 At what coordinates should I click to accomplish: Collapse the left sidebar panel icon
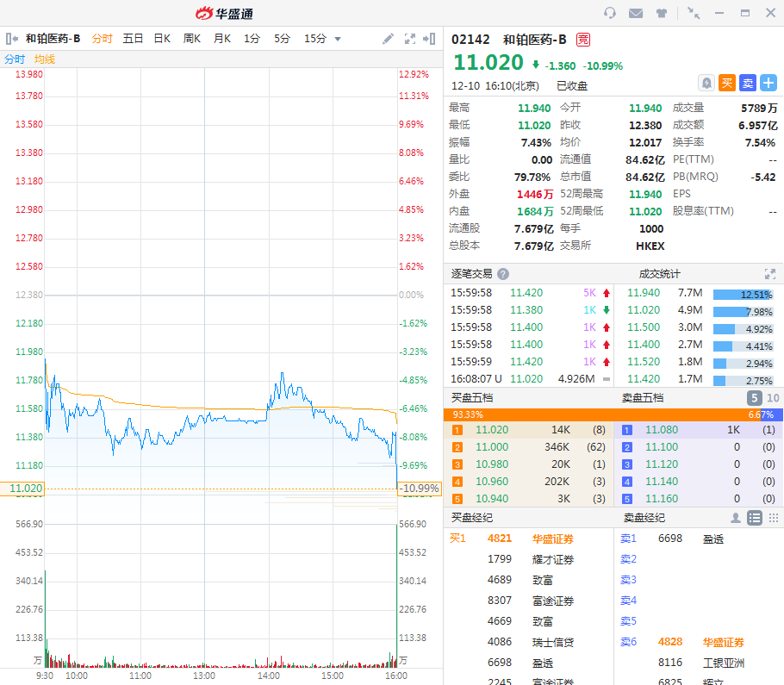[x=12, y=39]
